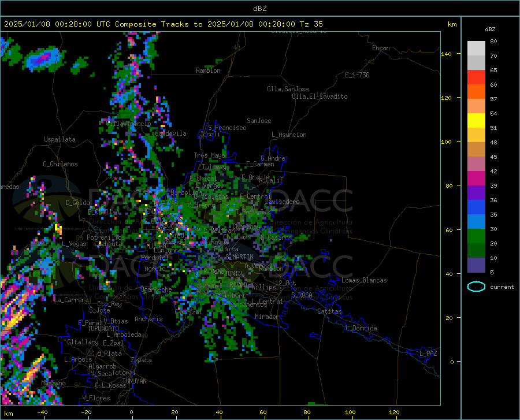Pick the magenta 42 dBZ legend swatch
This screenshot has width=520, height=420.
pos(476,178)
